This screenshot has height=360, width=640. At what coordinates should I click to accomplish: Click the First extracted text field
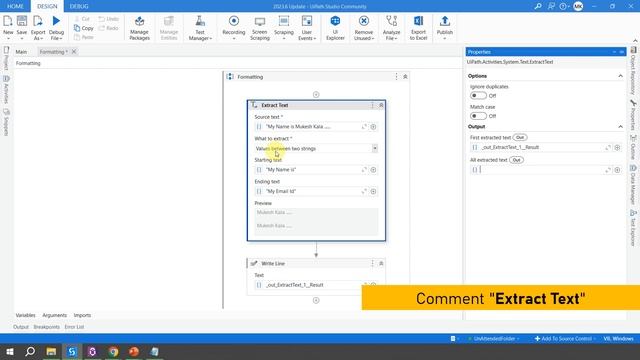(541, 147)
